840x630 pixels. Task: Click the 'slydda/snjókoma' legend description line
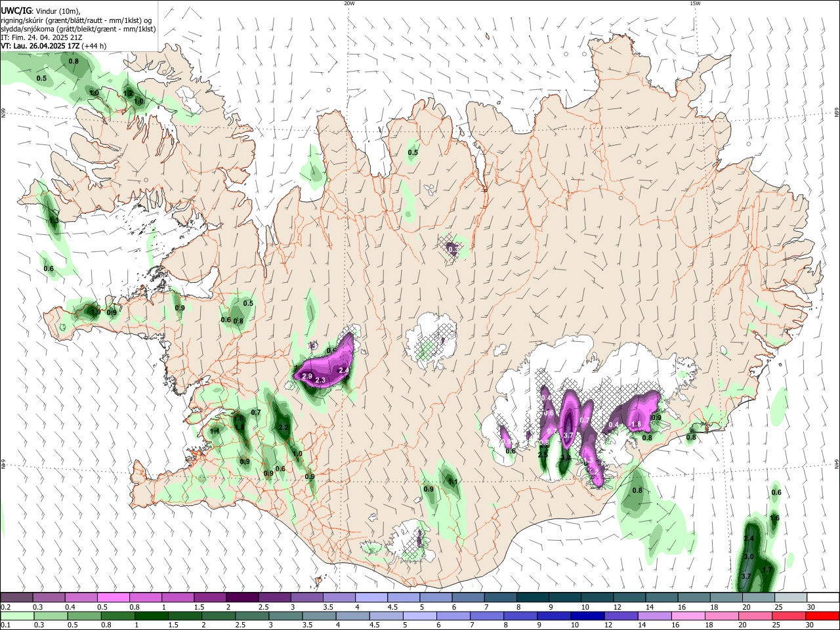point(78,29)
